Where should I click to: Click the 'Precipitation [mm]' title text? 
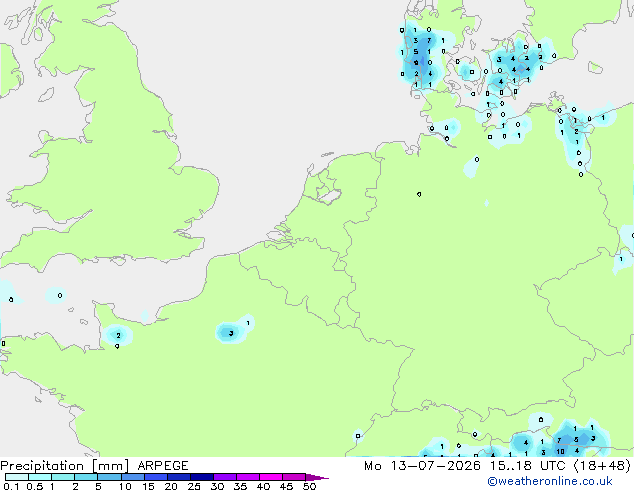pos(65,466)
